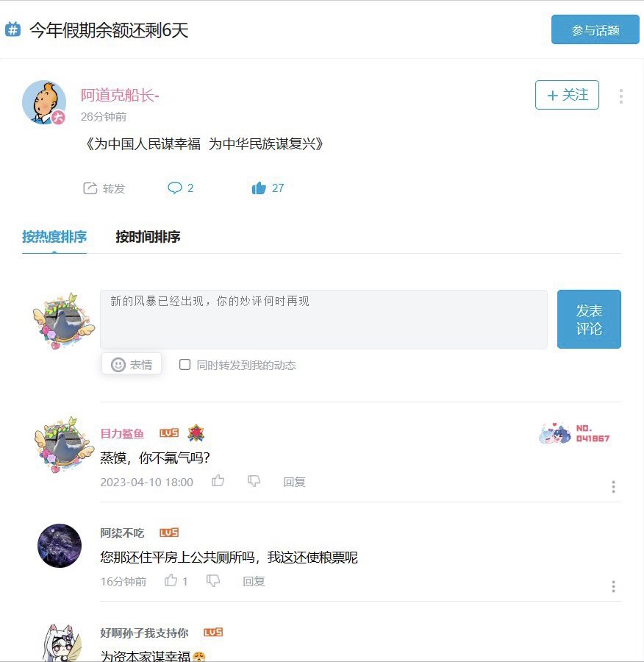Like 阿柒不吃's comment with the thumbs-up icon

pos(171,580)
